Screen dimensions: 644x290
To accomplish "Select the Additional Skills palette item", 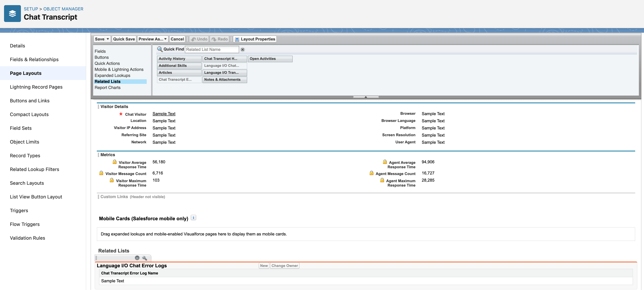I will coord(179,66).
